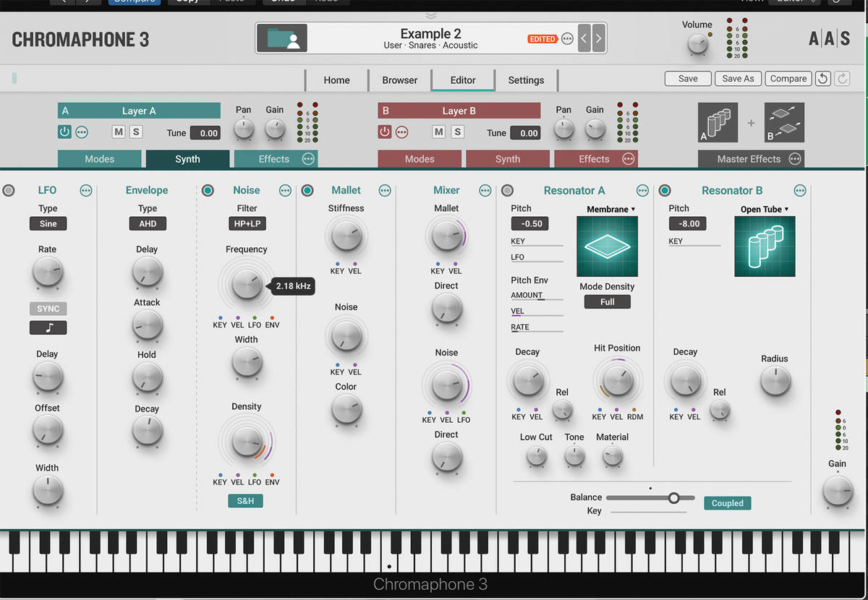The height and width of the screenshot is (600, 868).
Task: Open the Open Tube resonator type dropdown
Action: [766, 209]
